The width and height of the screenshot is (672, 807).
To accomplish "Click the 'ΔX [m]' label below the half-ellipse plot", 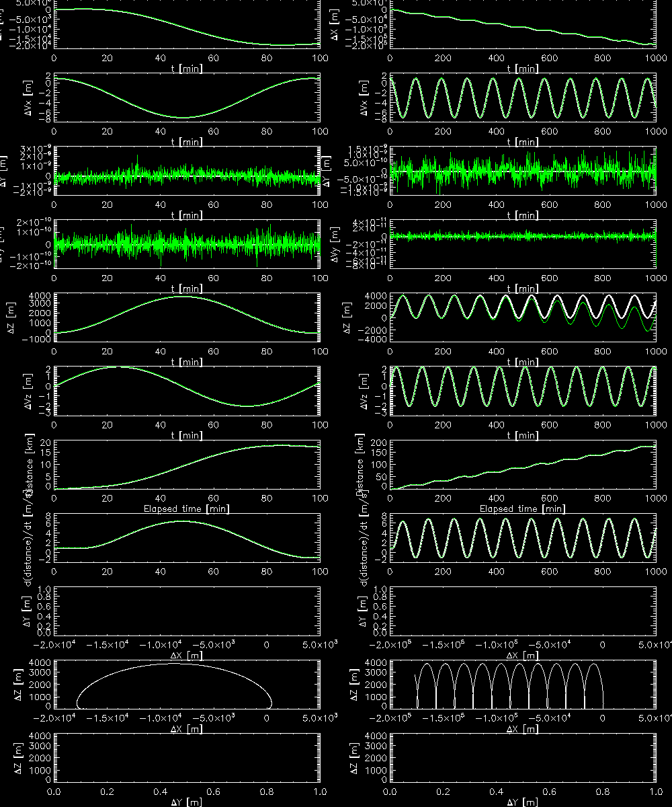I will (x=185, y=729).
